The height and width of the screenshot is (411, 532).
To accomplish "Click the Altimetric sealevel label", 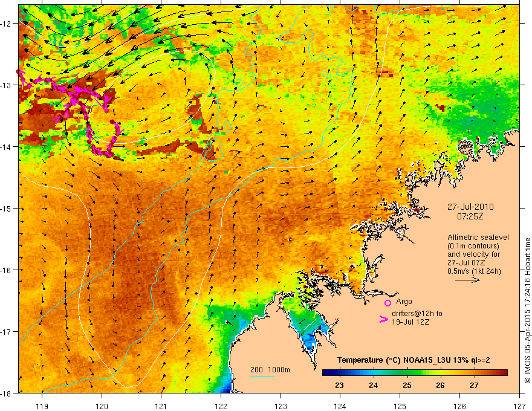I will click(x=478, y=238).
